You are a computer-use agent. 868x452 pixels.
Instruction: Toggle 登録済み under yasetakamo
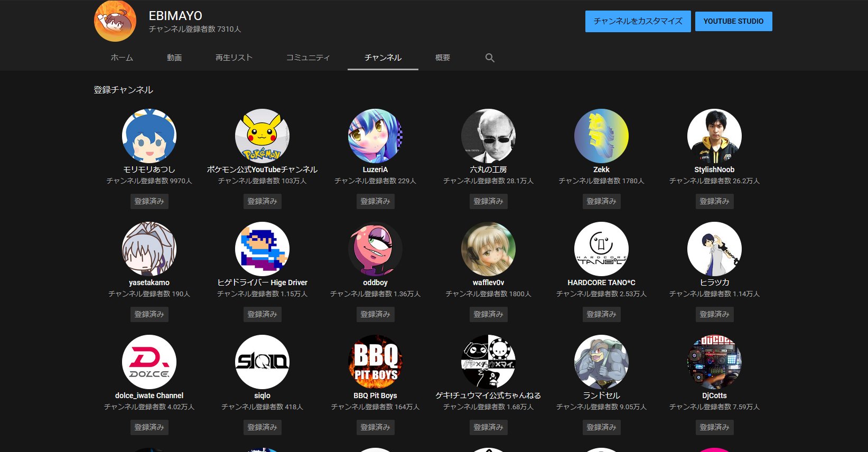(149, 314)
